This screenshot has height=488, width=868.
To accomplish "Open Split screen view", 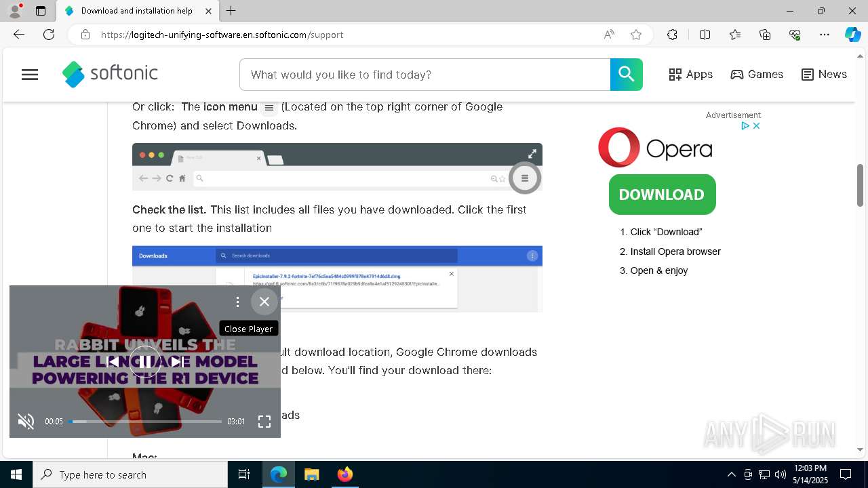I will (x=705, y=35).
